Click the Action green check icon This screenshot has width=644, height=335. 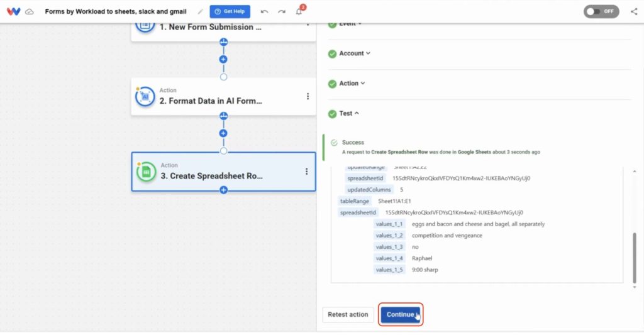(332, 84)
